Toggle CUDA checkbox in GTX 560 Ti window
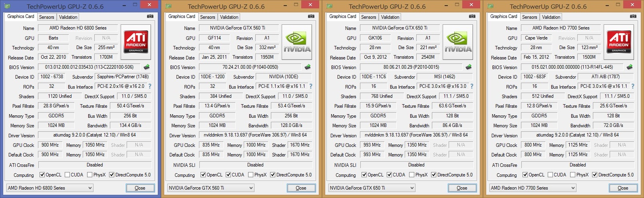The width and height of the screenshot is (644, 198). point(228,175)
